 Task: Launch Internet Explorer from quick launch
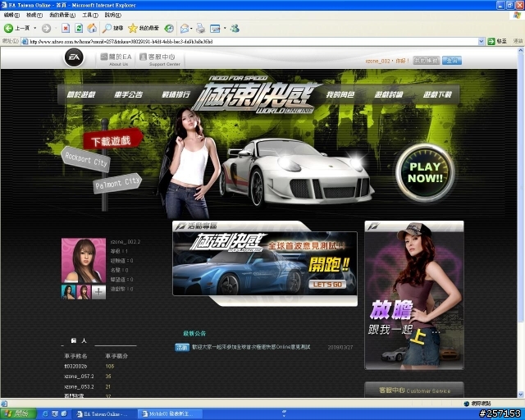(45, 414)
